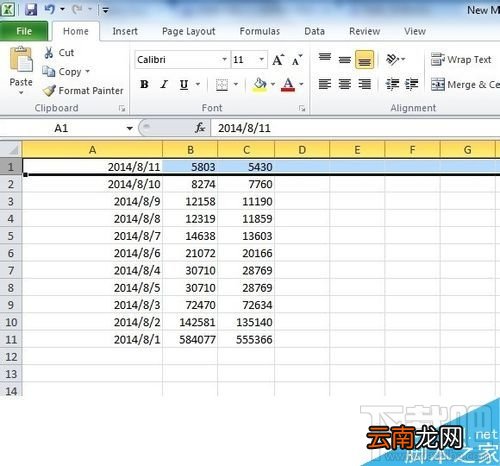
Task: Select row 5 header
Action: click(x=11, y=236)
